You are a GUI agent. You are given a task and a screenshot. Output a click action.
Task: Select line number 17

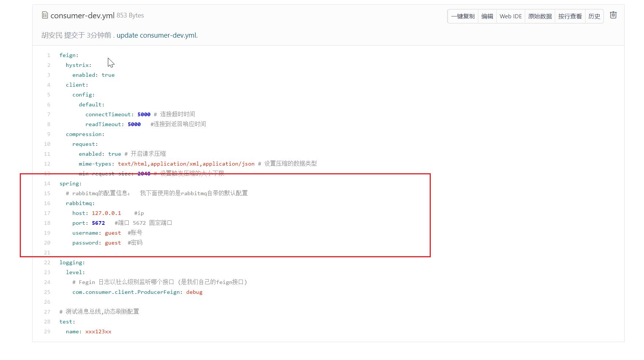tap(47, 213)
